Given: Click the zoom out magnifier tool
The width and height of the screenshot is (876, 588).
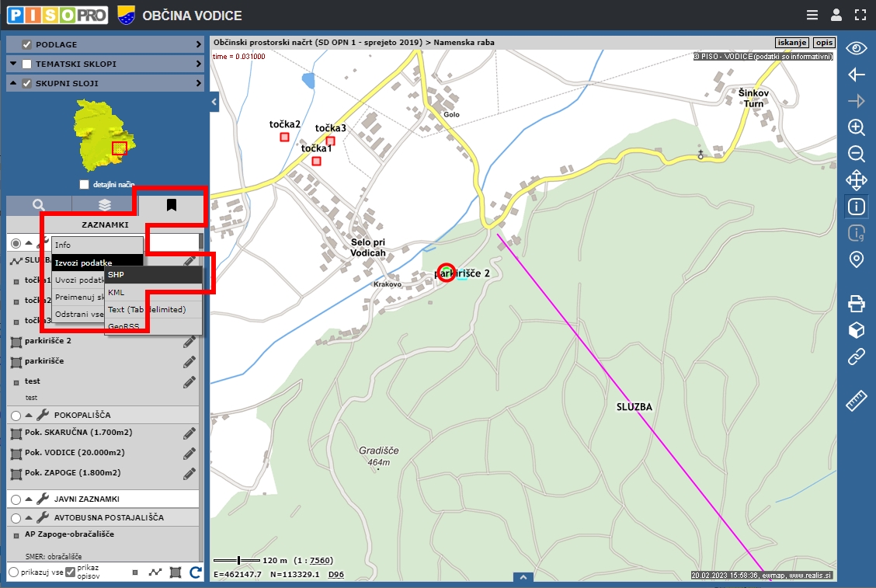Looking at the screenshot, I should click(x=856, y=154).
